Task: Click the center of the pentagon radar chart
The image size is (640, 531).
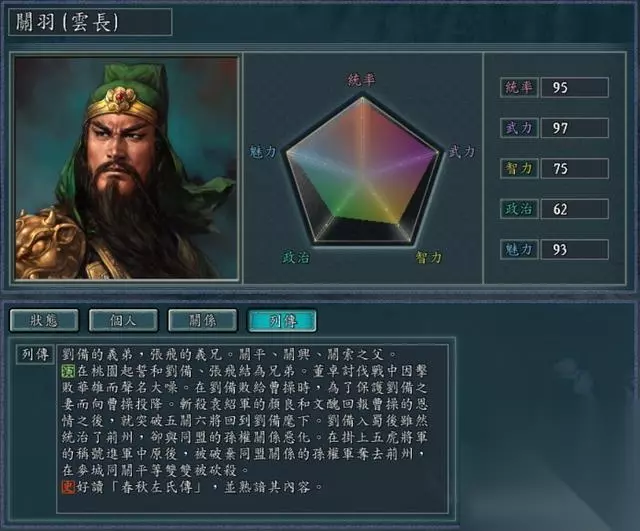Action: (x=362, y=173)
